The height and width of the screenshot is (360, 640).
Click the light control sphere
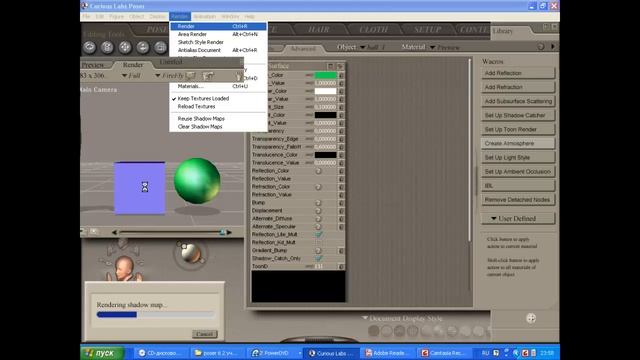coord(190,253)
